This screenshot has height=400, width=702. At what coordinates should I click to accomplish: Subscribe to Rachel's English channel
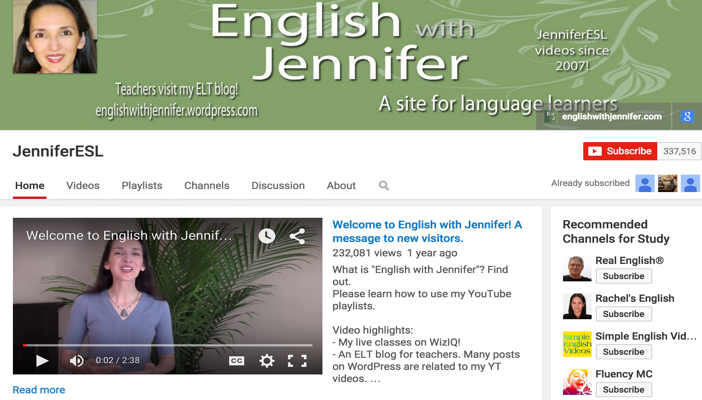(x=623, y=314)
